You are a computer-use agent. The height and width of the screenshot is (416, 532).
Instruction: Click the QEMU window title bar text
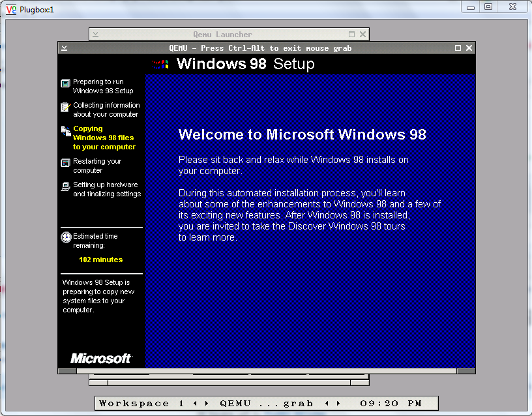tap(260, 48)
